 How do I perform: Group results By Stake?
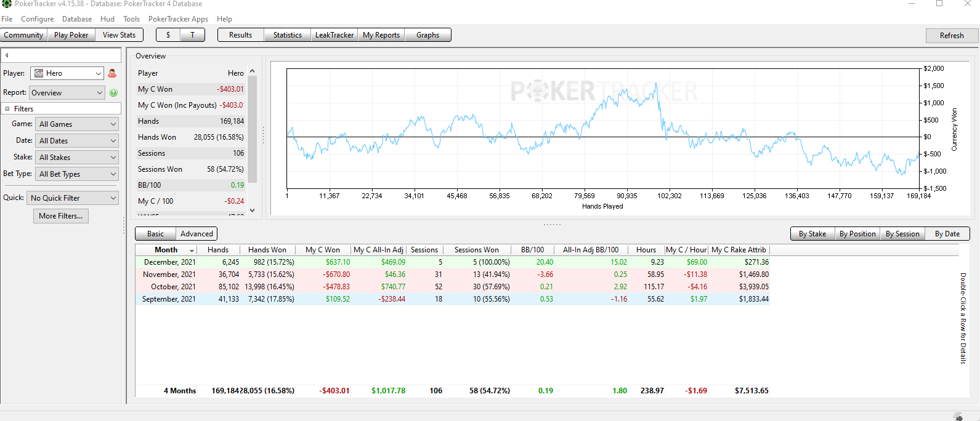coord(812,234)
